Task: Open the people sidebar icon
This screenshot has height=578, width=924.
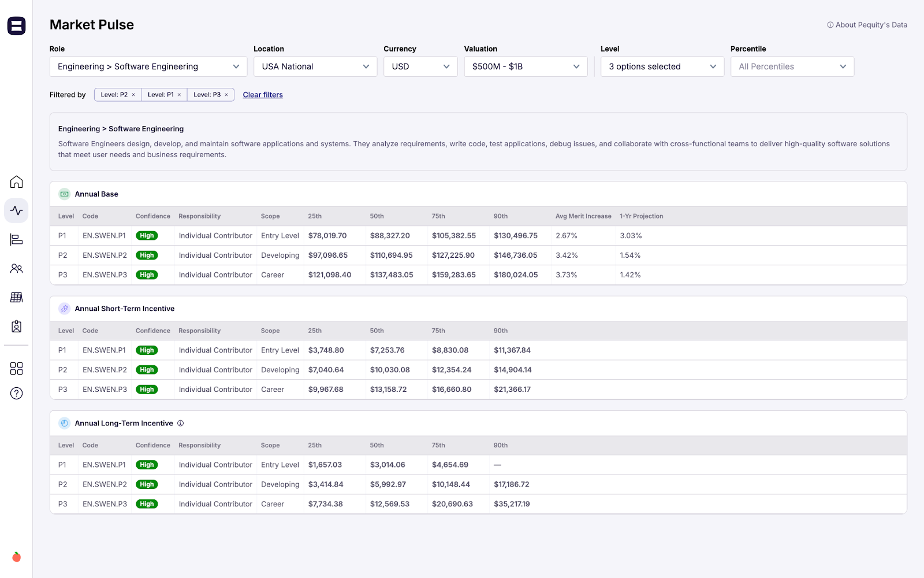Action: click(16, 269)
